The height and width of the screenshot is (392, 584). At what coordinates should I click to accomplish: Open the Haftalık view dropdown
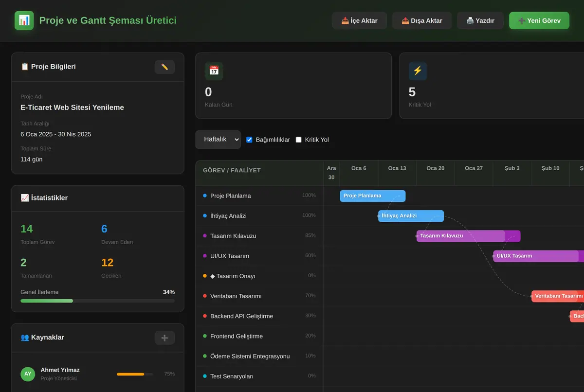[218, 140]
